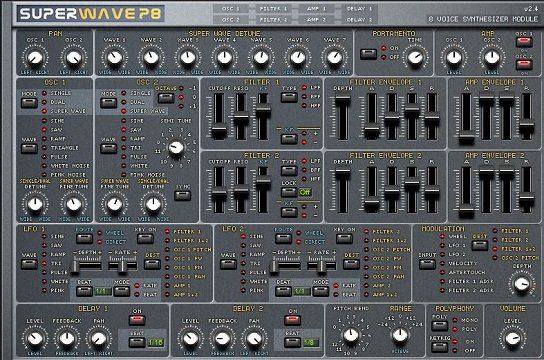Click the Polyphony Poly button
This screenshot has width=544, height=360.
439,326
